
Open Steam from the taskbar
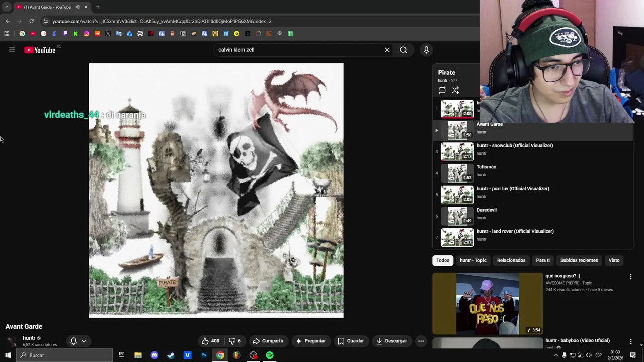tap(171, 355)
